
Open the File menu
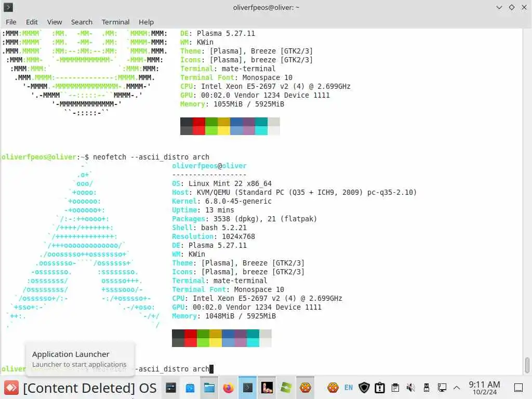pos(11,22)
